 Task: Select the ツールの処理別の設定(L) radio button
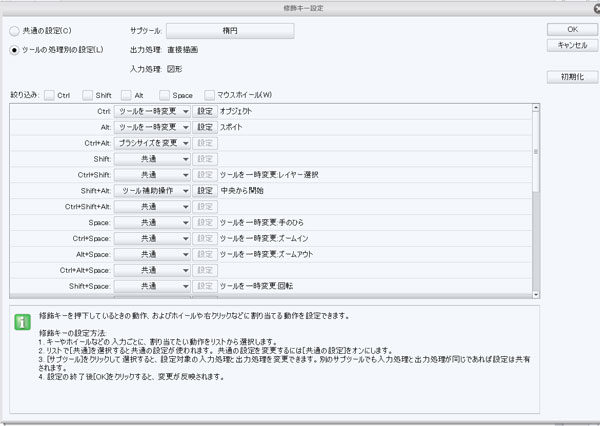14,50
